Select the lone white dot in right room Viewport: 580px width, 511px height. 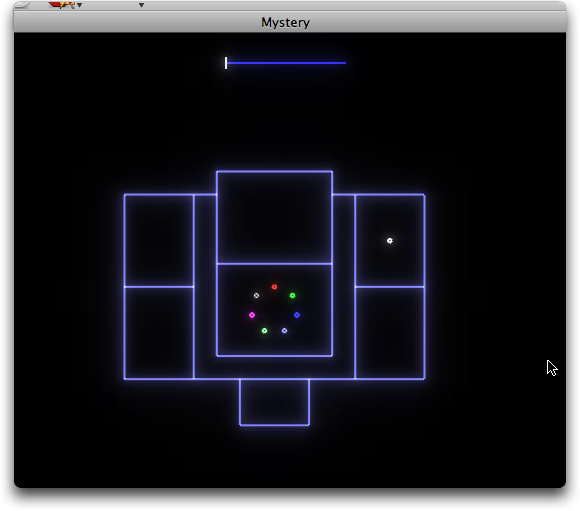click(x=390, y=241)
